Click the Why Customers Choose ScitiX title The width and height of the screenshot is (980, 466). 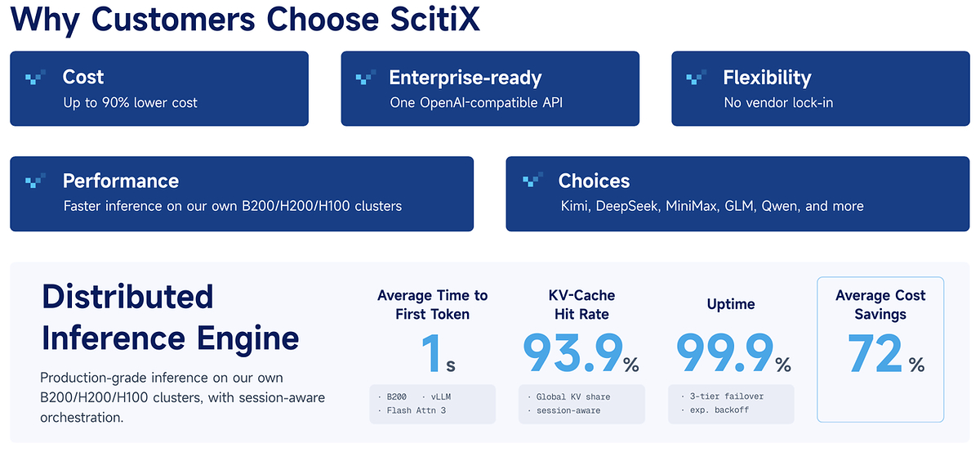pos(245,18)
